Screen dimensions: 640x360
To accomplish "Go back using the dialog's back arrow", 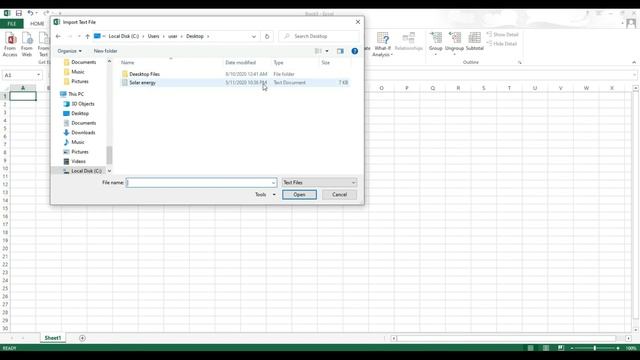I will [x=58, y=36].
